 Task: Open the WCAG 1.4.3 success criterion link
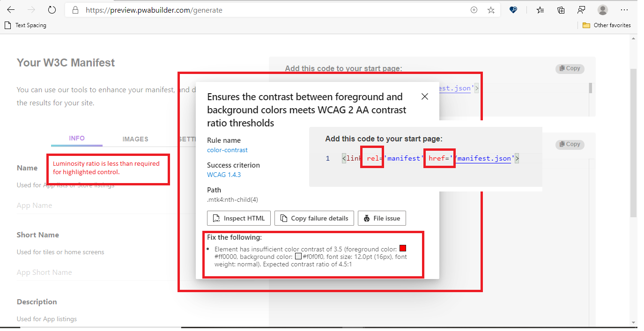[224, 175]
